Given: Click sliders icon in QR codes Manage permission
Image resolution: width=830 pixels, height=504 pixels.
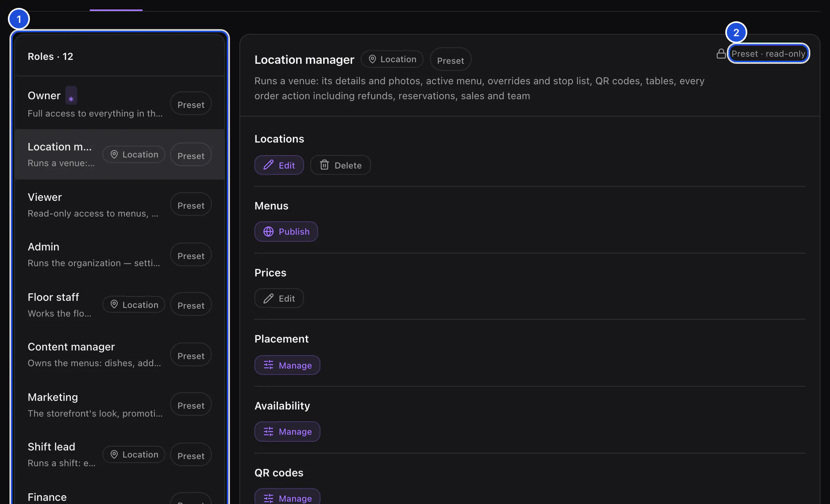Looking at the screenshot, I should [x=269, y=498].
